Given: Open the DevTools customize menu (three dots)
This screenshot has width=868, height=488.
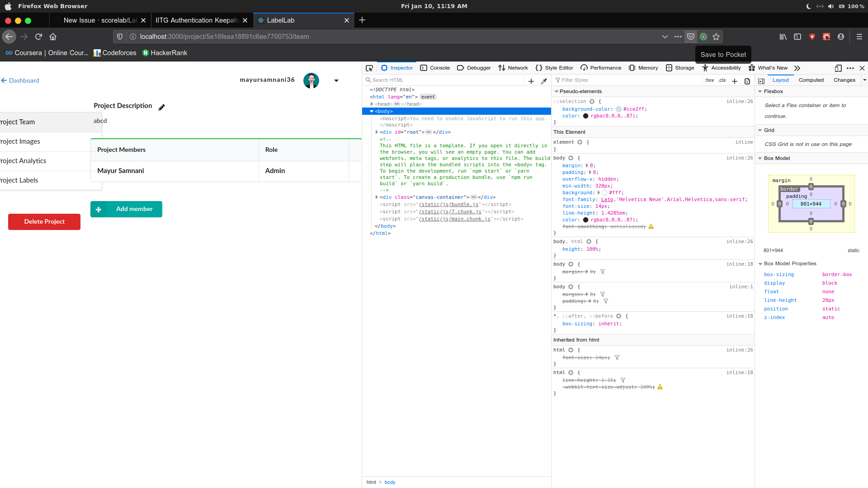Looking at the screenshot, I should click(850, 68).
